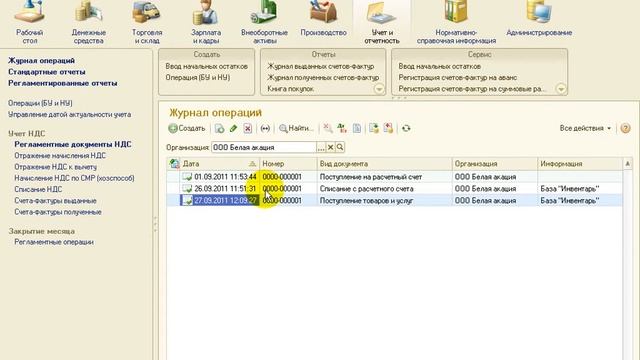Click the Создать button in journal toolbar
640x360 pixels.
[x=187, y=129]
